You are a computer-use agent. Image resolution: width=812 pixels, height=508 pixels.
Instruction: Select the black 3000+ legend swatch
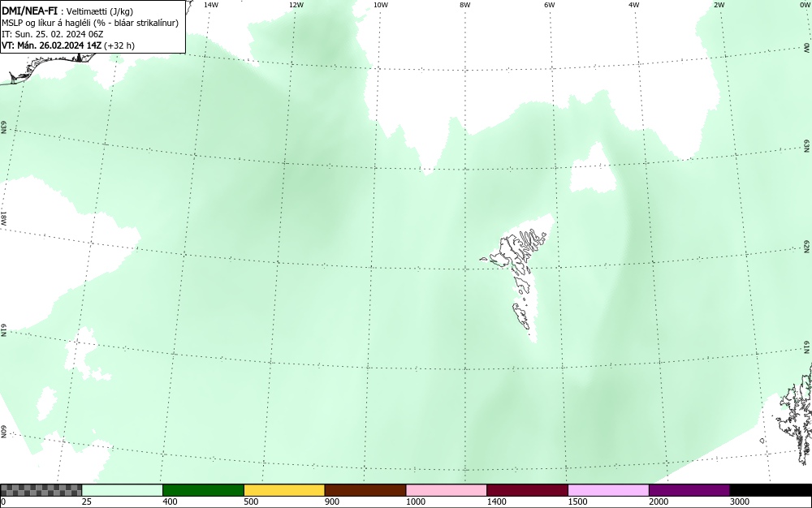pos(771,490)
